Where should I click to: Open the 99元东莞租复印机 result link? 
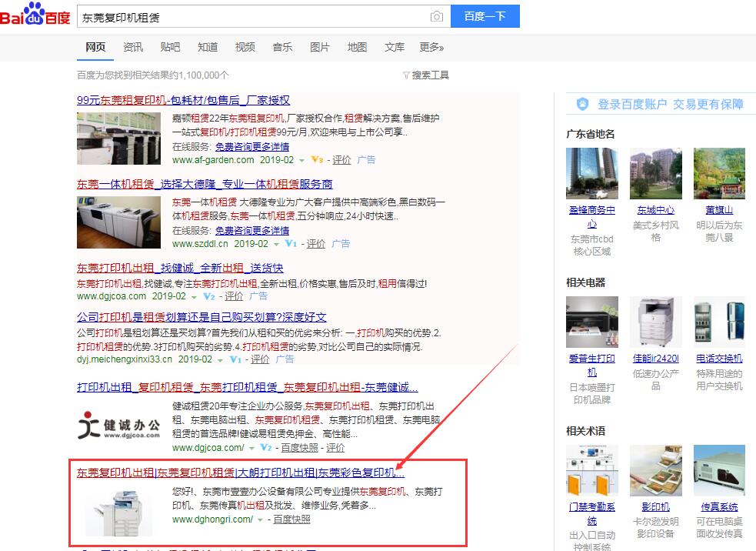click(x=183, y=100)
